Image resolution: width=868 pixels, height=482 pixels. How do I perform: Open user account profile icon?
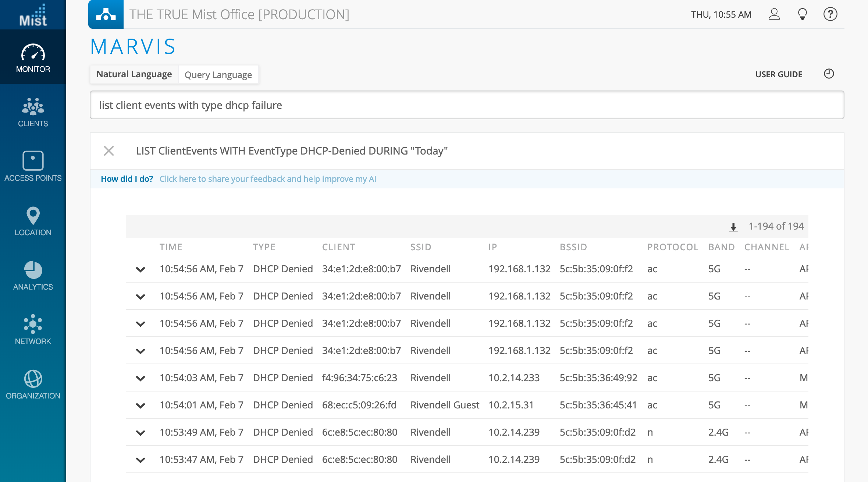click(774, 14)
